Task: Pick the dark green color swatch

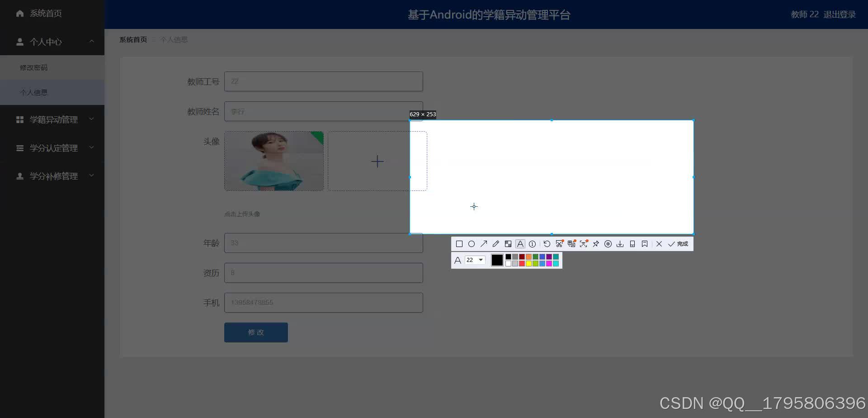Action: (535, 256)
